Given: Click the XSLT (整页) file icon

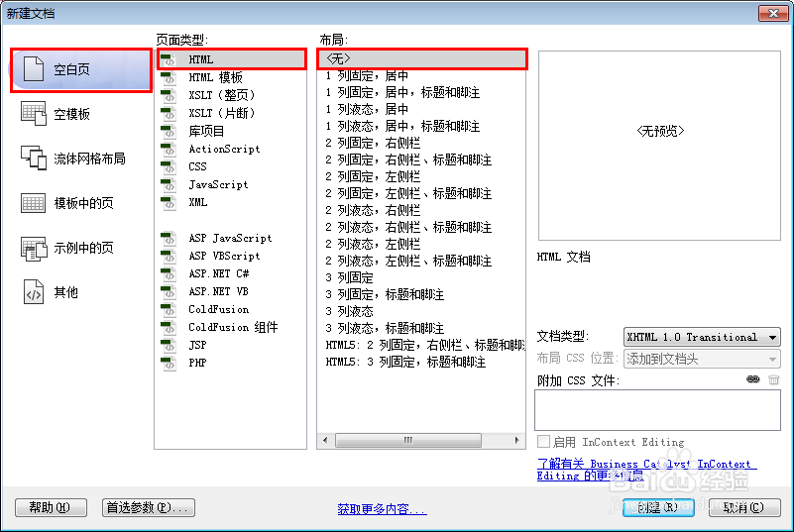Looking at the screenshot, I should coord(169,95).
